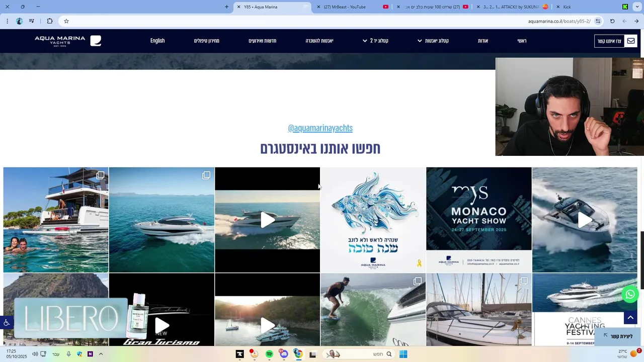Click the envelope mail icon in header
The image size is (644, 362).
point(631,41)
